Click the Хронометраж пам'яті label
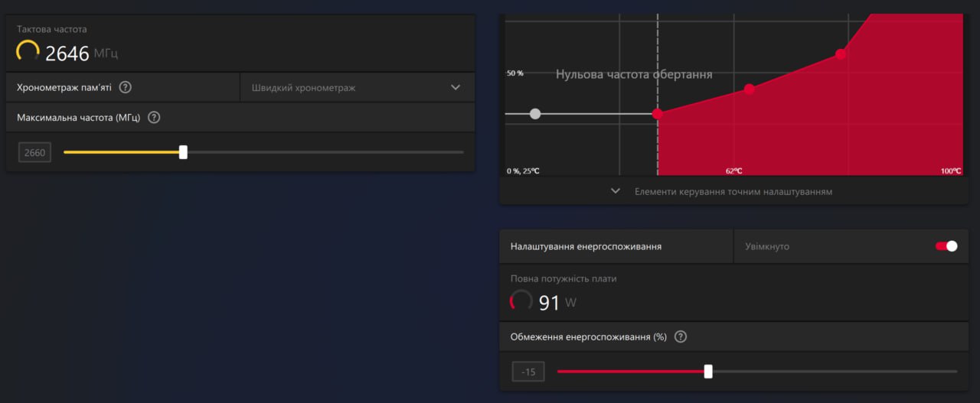 point(64,87)
